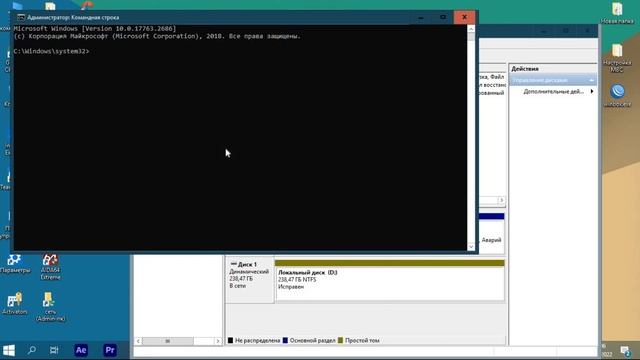640x360 pixels.
Task: Minimize the Disk Management window
Action: tap(544, 31)
